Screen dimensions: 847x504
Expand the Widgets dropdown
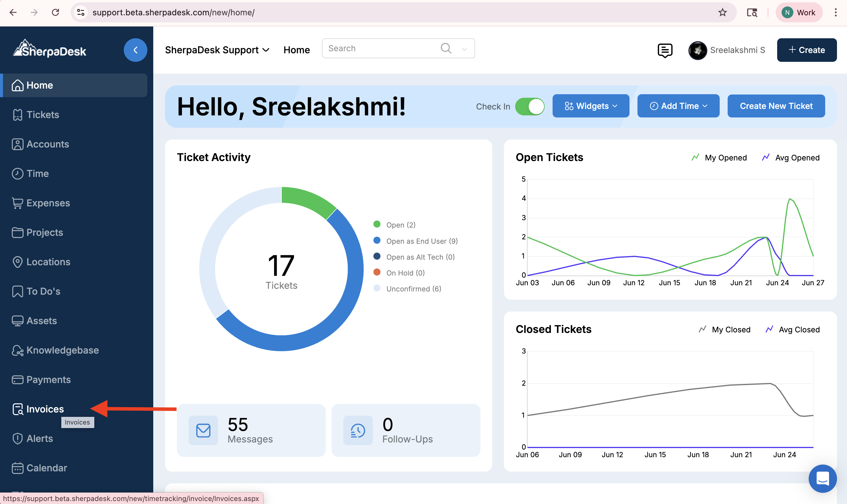point(591,106)
